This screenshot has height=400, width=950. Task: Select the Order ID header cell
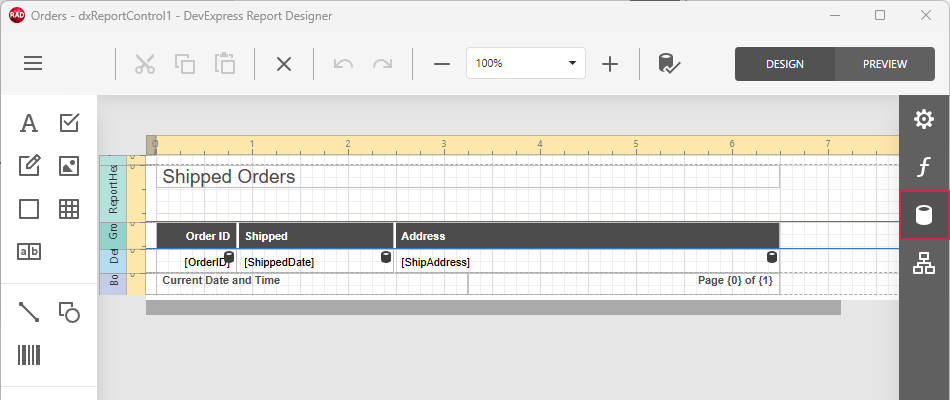(x=197, y=236)
